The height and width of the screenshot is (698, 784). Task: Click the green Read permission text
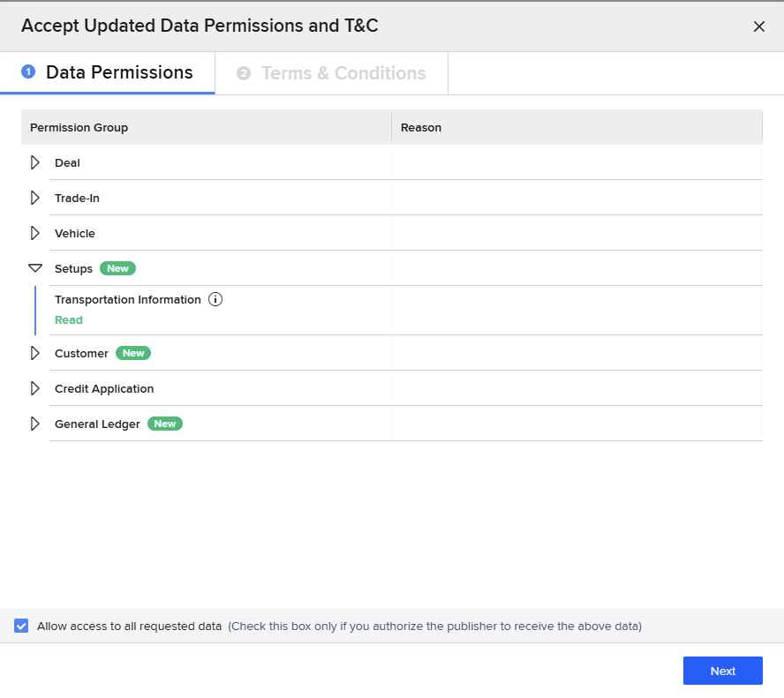[69, 320]
